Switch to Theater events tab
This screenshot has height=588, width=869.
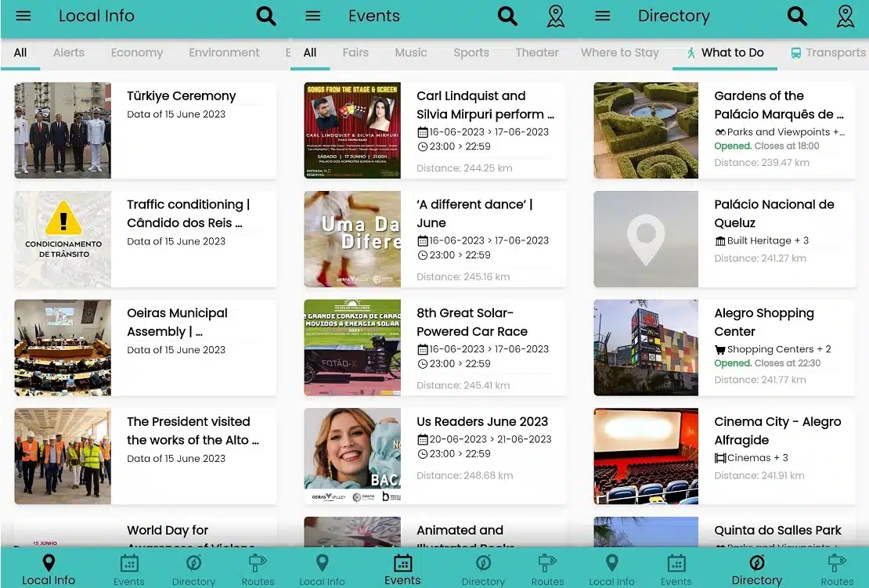[x=537, y=52]
